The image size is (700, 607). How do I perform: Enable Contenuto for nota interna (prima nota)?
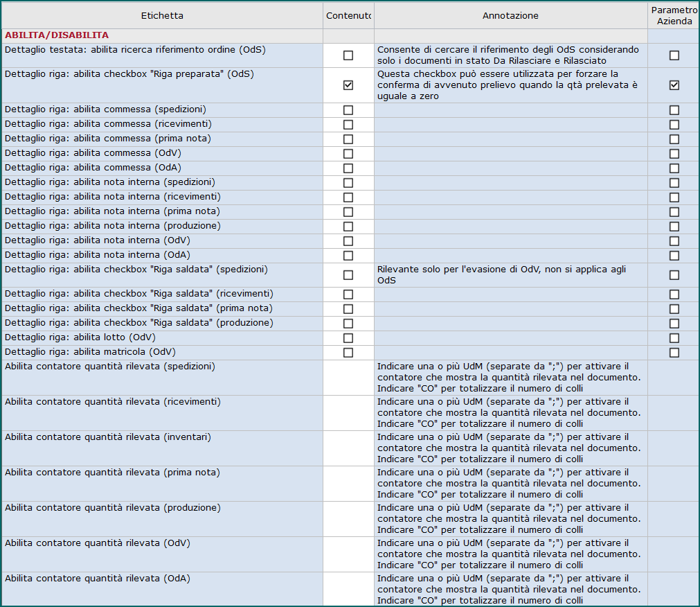[348, 212]
